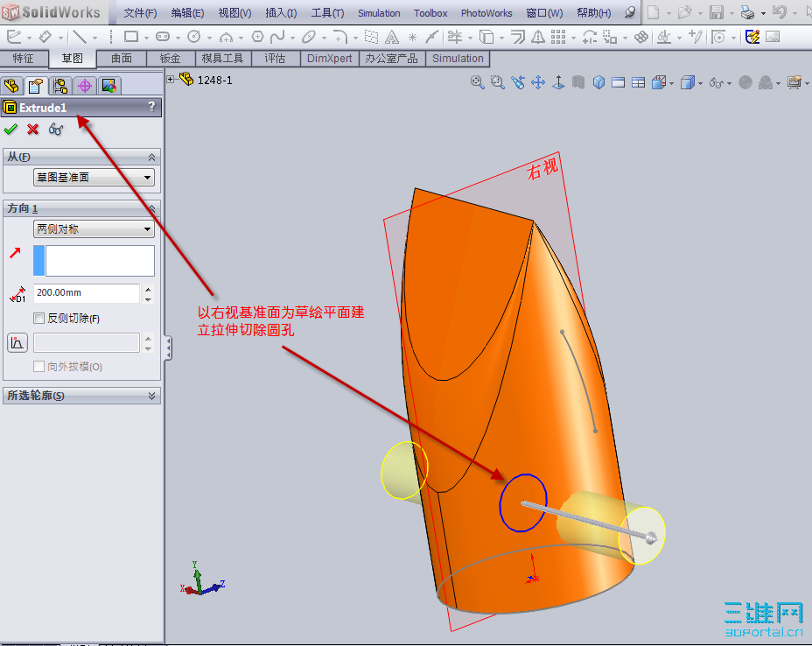Open the section view dropdown arrow

[672, 83]
